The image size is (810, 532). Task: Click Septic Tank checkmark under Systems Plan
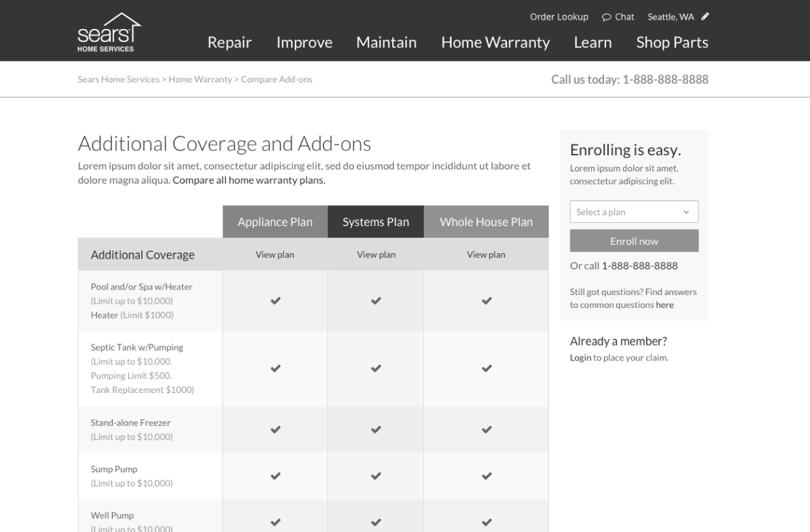(376, 369)
